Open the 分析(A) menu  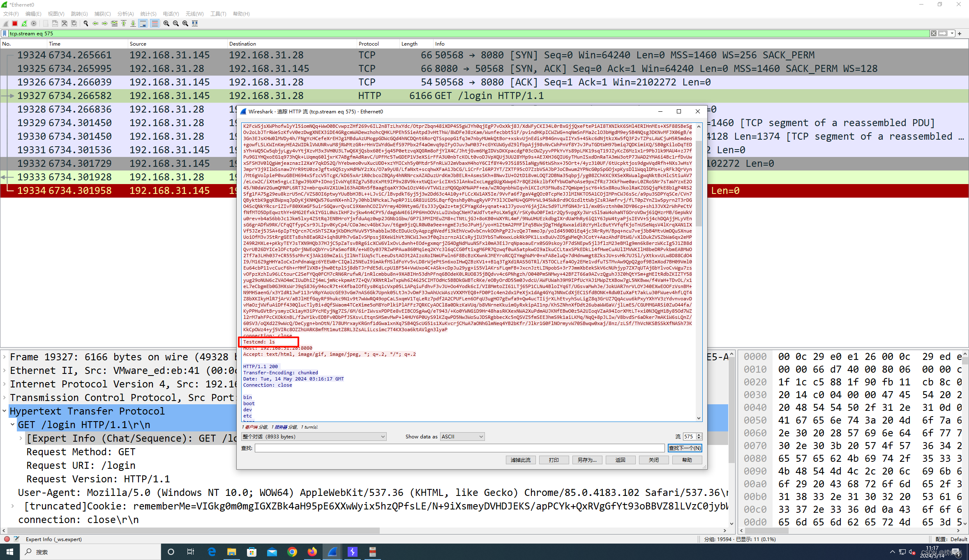click(x=125, y=14)
